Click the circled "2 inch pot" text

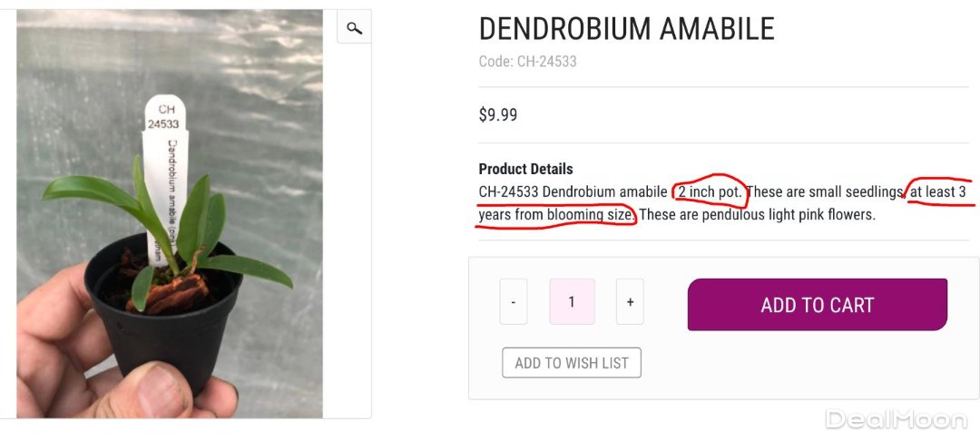[710, 192]
